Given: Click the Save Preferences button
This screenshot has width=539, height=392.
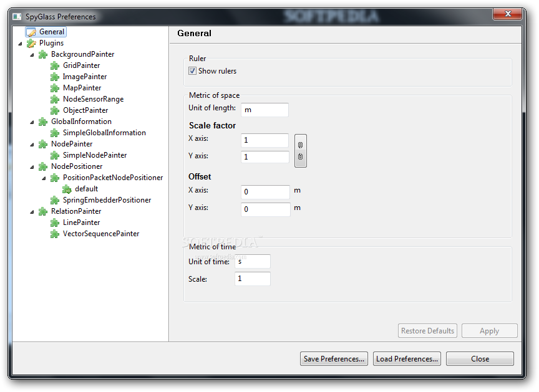Looking at the screenshot, I should point(334,359).
